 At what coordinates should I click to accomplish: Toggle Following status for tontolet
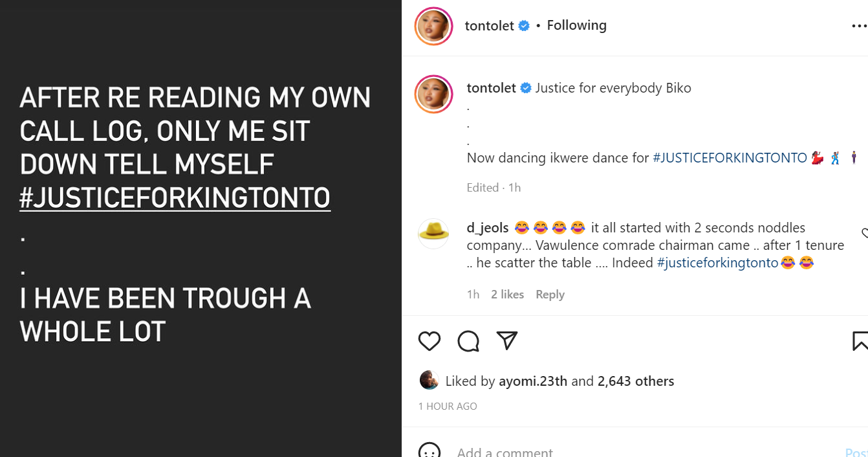point(576,25)
